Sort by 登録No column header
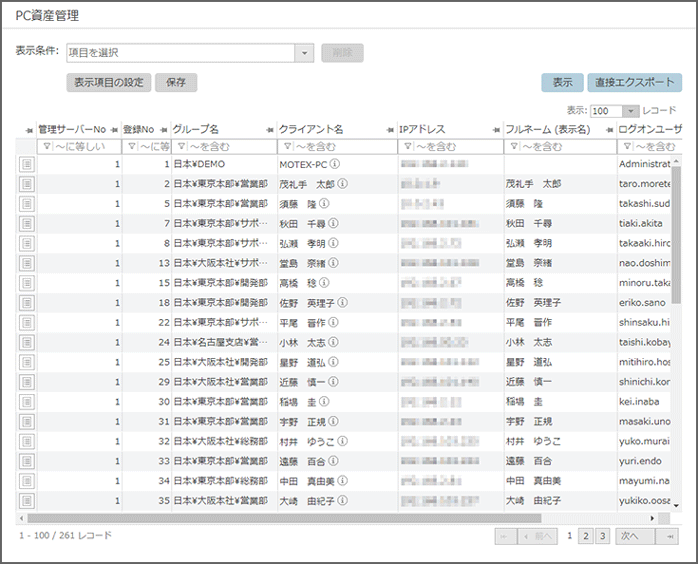Image resolution: width=698 pixels, height=564 pixels. point(138,130)
